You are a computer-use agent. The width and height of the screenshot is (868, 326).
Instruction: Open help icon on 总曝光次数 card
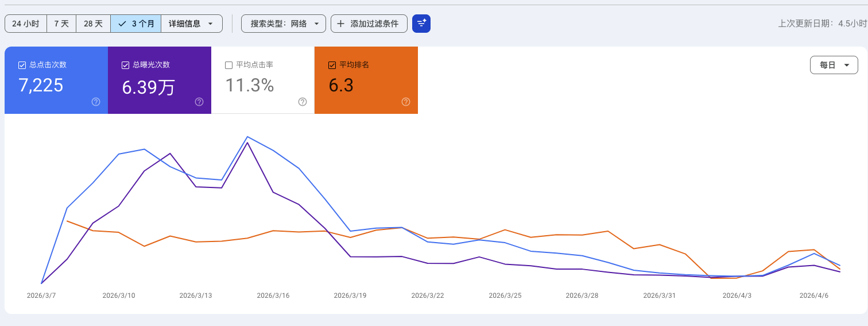click(x=199, y=102)
